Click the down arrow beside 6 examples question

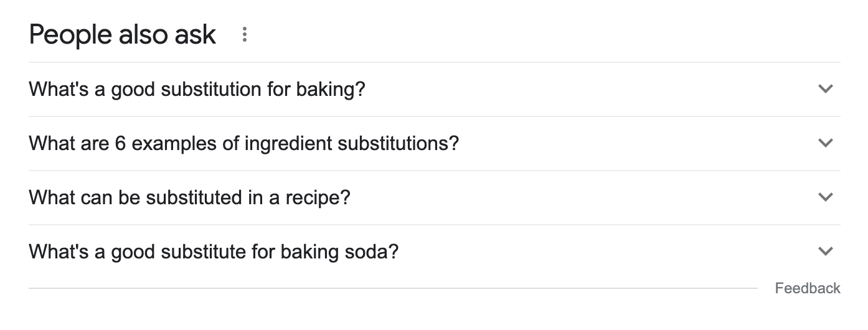click(825, 143)
